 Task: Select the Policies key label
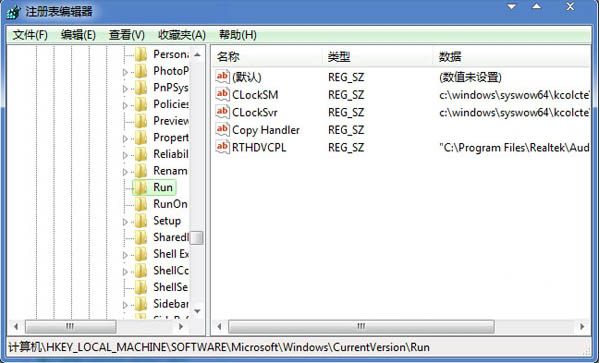[x=171, y=104]
